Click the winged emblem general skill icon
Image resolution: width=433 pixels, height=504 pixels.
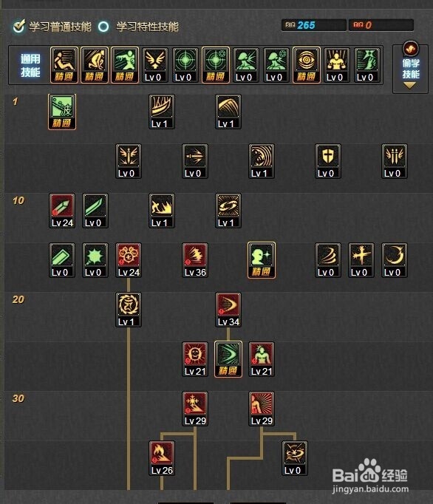click(155, 65)
